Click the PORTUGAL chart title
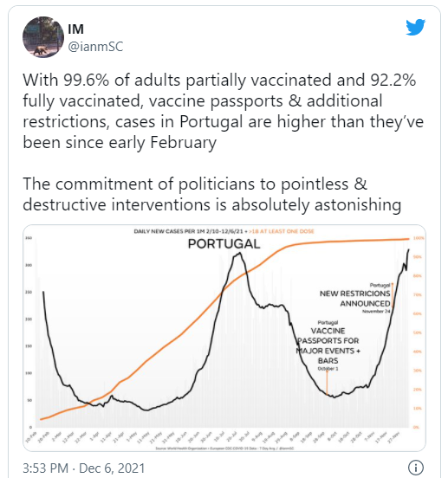 tap(224, 244)
